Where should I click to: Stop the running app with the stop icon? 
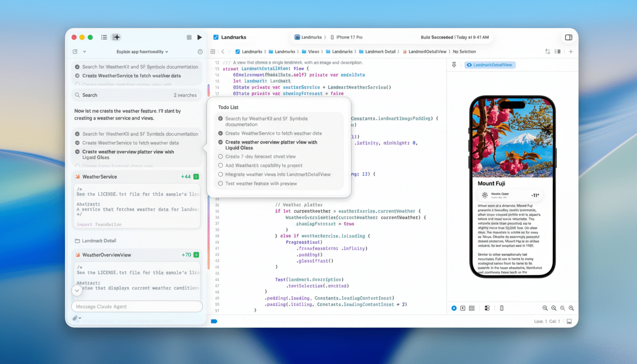point(189,37)
